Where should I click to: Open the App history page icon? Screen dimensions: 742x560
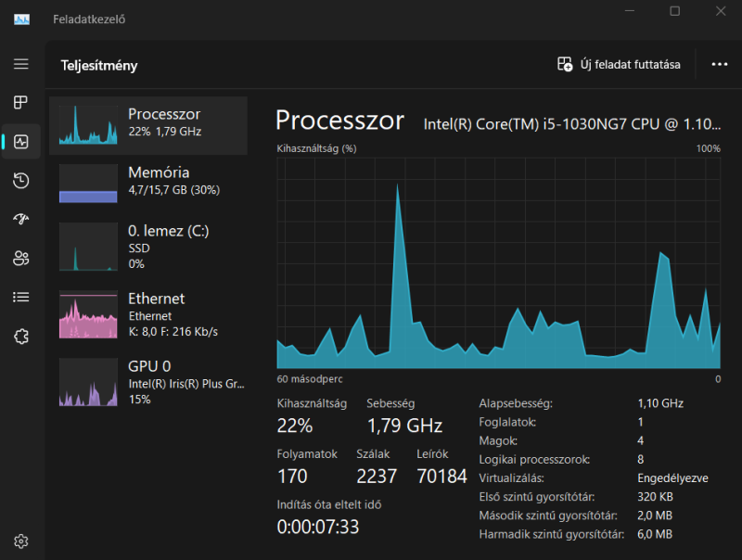tap(20, 181)
